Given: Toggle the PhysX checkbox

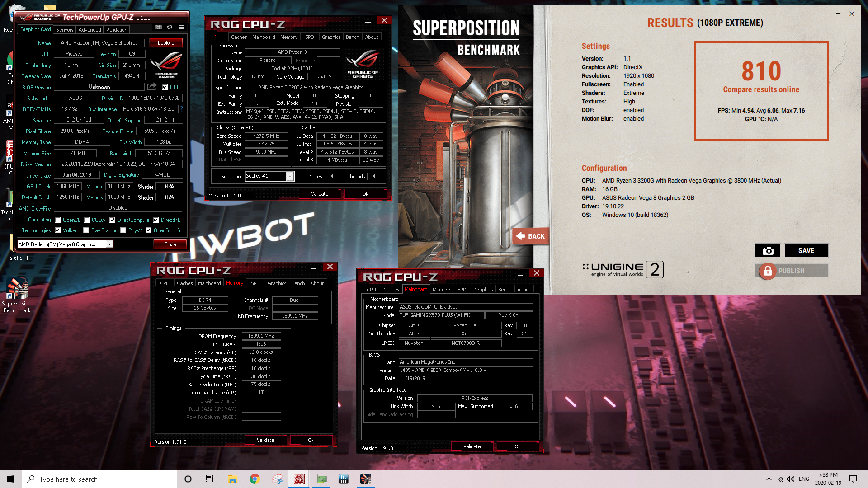Looking at the screenshot, I should pos(123,230).
